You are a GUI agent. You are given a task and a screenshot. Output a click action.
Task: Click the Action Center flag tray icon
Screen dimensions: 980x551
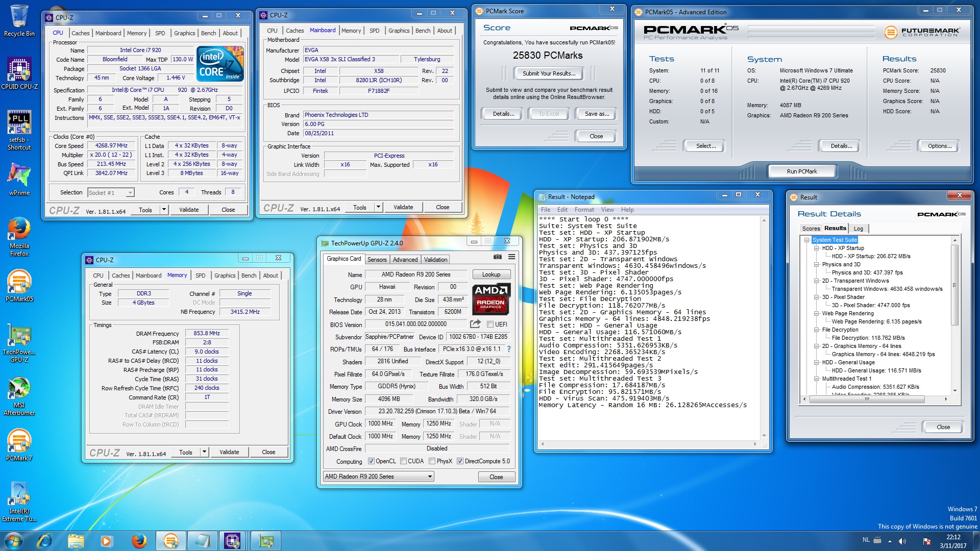(926, 541)
